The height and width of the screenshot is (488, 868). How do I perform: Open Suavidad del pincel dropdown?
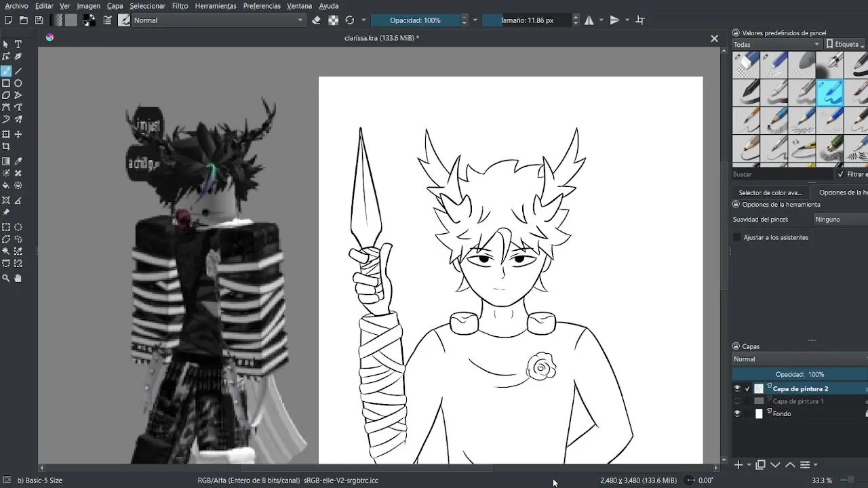coord(841,220)
